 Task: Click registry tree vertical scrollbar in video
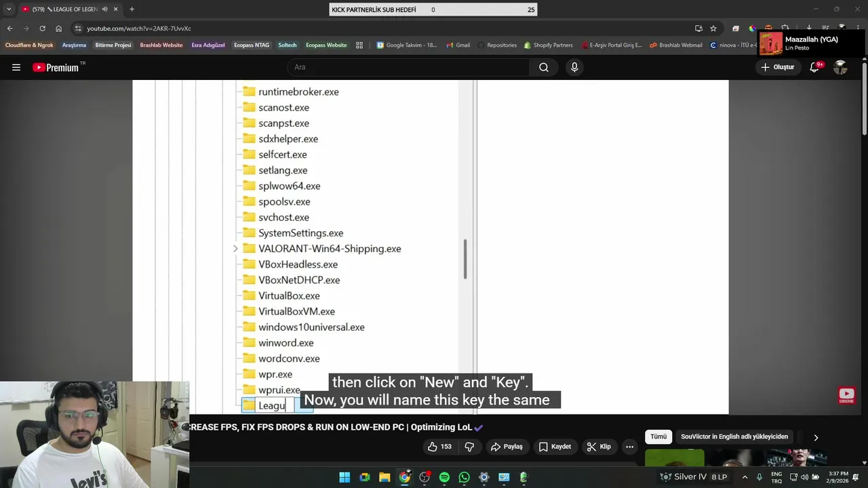coord(465,259)
